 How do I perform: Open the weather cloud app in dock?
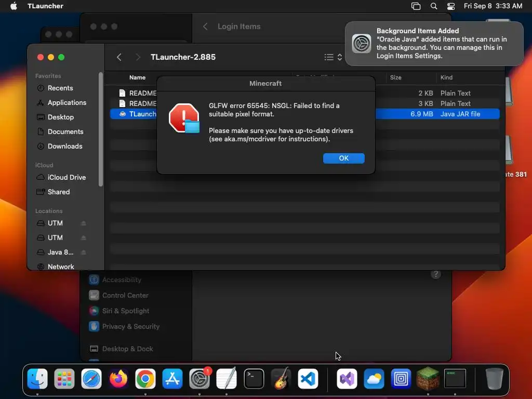tap(374, 378)
